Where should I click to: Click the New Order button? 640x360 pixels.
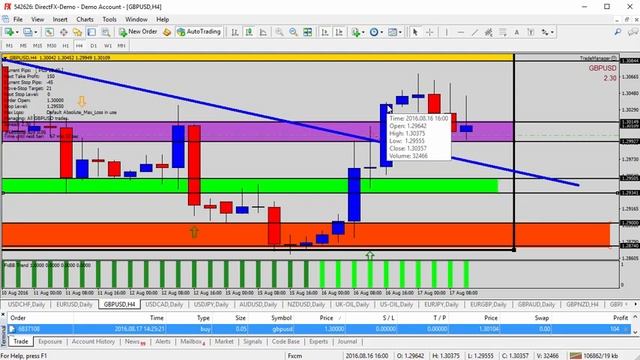[x=138, y=32]
